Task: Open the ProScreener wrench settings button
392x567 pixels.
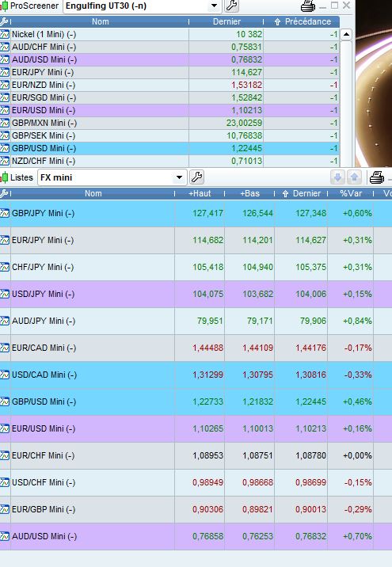Action: tap(231, 6)
